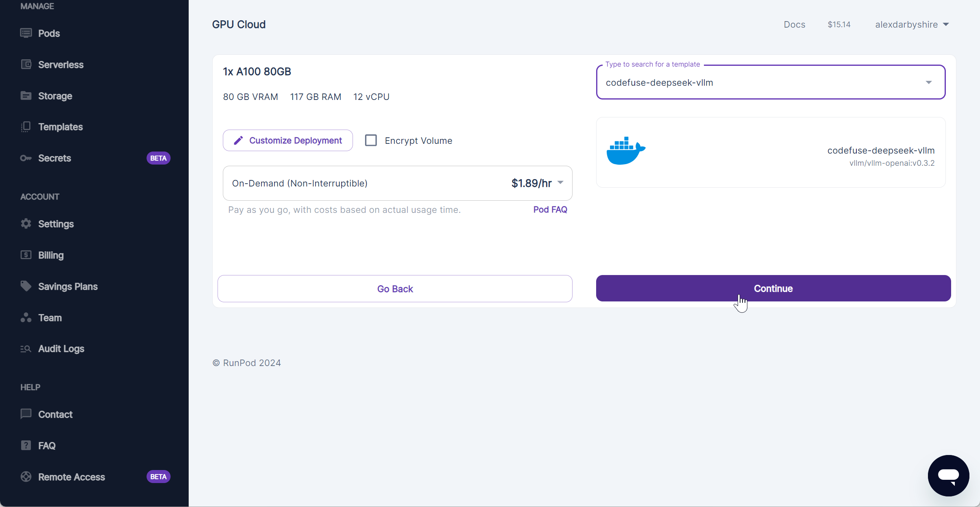Click the Continue button
The height and width of the screenshot is (507, 980).
(773, 288)
